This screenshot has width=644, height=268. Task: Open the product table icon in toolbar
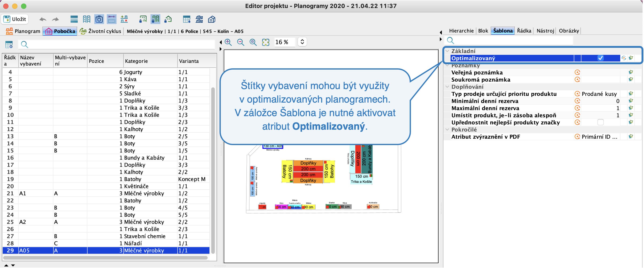tap(186, 19)
